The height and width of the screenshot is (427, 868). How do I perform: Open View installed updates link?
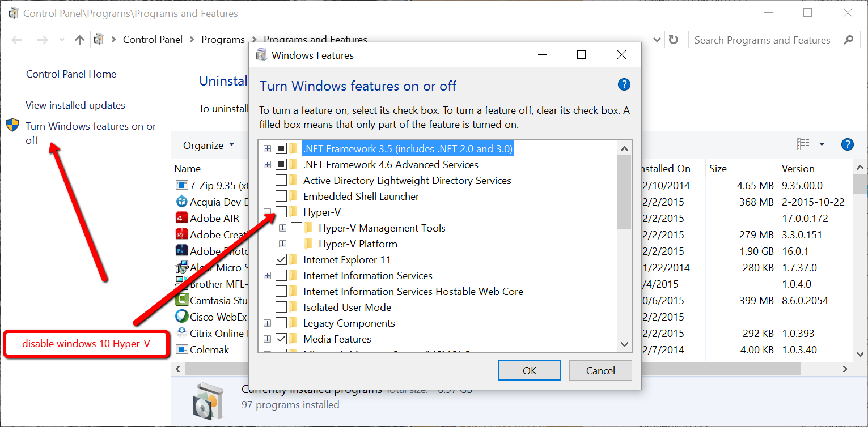click(75, 105)
